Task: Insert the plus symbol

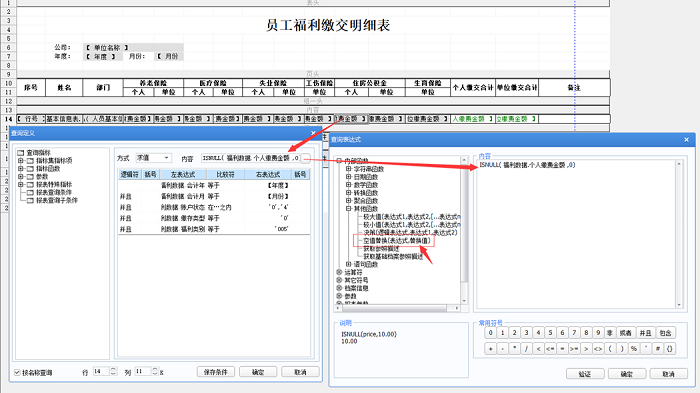Action: (x=491, y=349)
